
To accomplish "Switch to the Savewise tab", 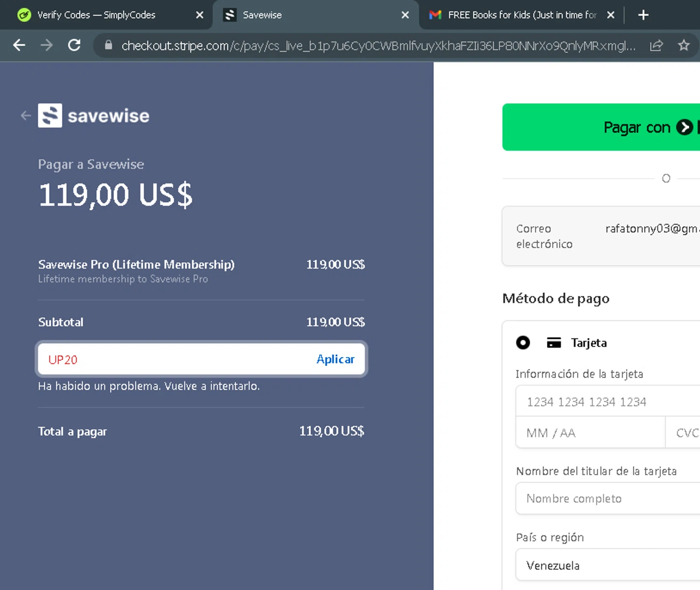I will click(x=315, y=15).
